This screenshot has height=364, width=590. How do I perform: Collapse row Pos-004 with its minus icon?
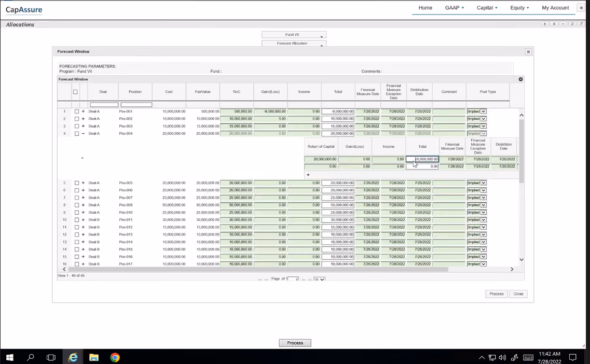point(83,133)
